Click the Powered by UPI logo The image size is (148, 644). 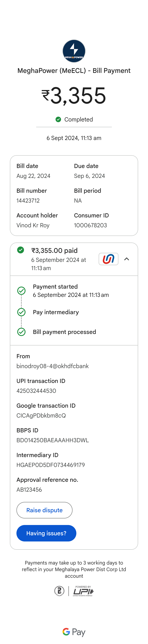(83, 591)
